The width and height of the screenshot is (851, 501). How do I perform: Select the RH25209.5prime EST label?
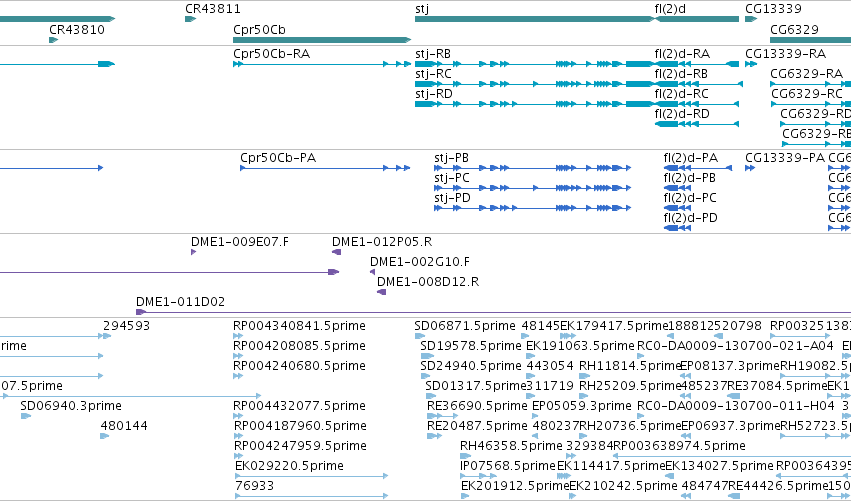tap(630, 386)
